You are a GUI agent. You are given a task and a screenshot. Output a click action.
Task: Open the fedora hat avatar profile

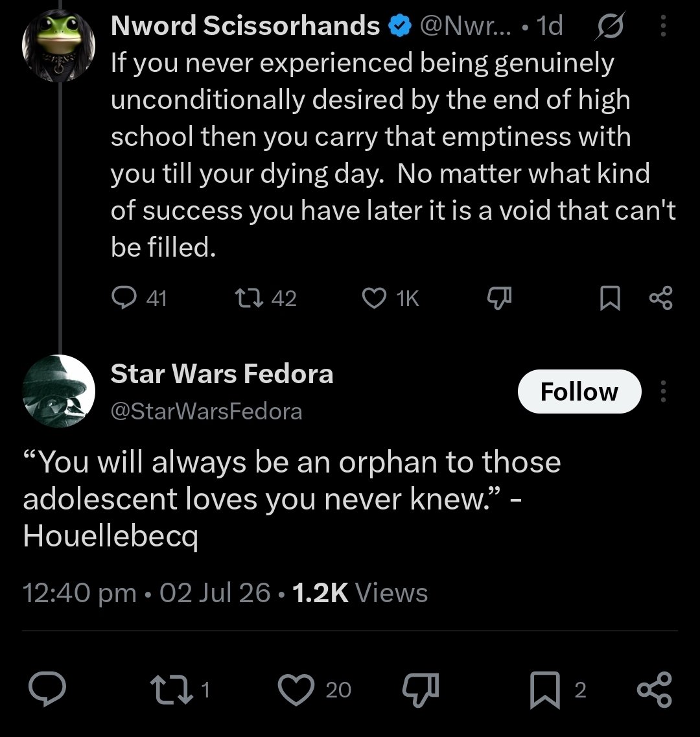59,391
